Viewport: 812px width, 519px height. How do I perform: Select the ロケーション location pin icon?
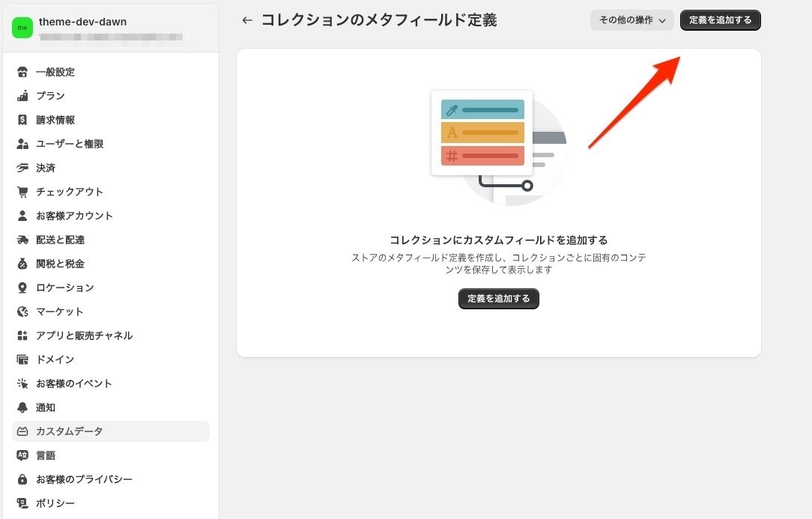coord(23,288)
